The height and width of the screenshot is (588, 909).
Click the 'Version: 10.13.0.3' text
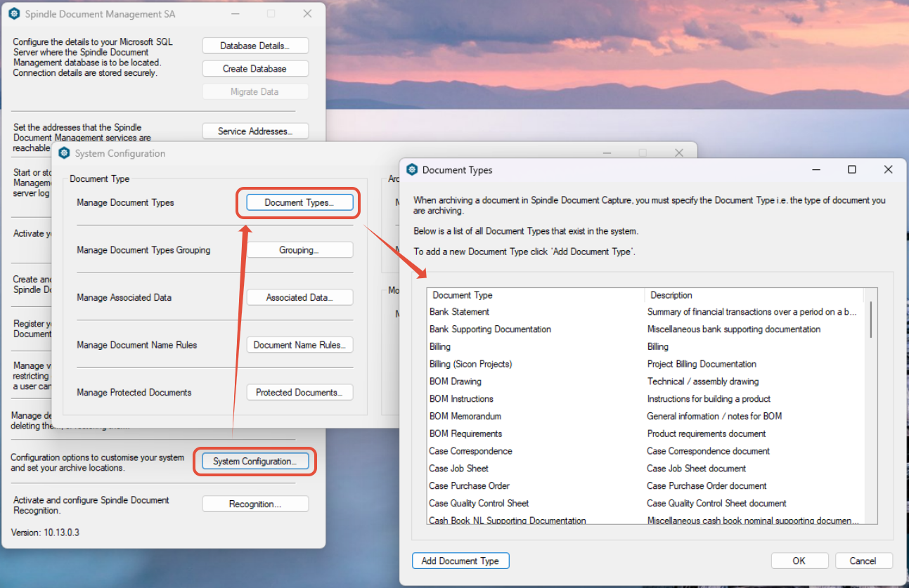click(x=45, y=533)
